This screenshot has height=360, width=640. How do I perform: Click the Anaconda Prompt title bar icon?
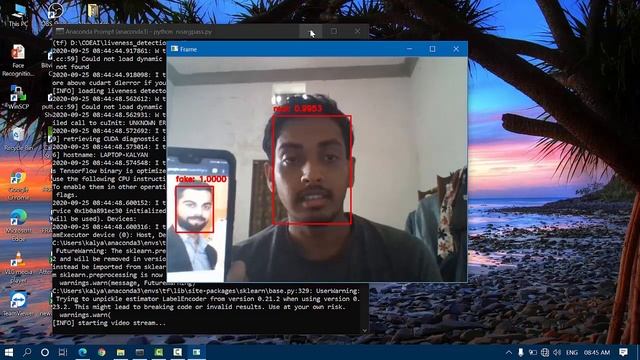(x=60, y=31)
